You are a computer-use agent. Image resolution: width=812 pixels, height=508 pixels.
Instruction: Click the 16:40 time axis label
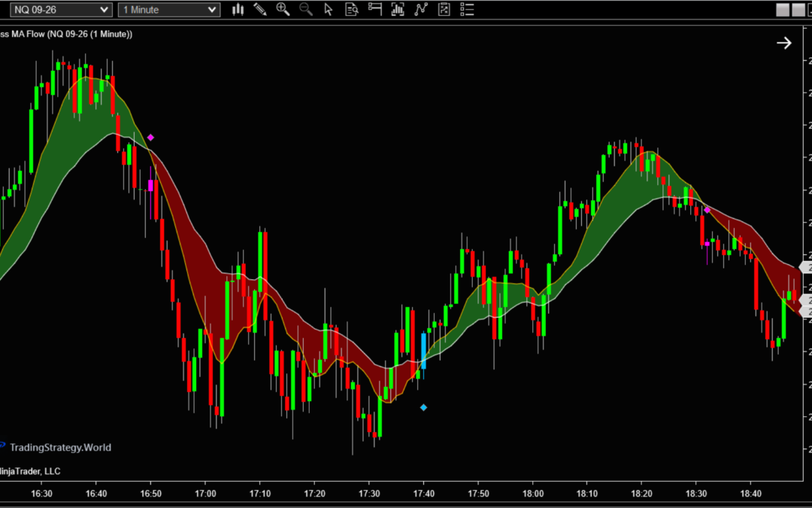(96, 493)
